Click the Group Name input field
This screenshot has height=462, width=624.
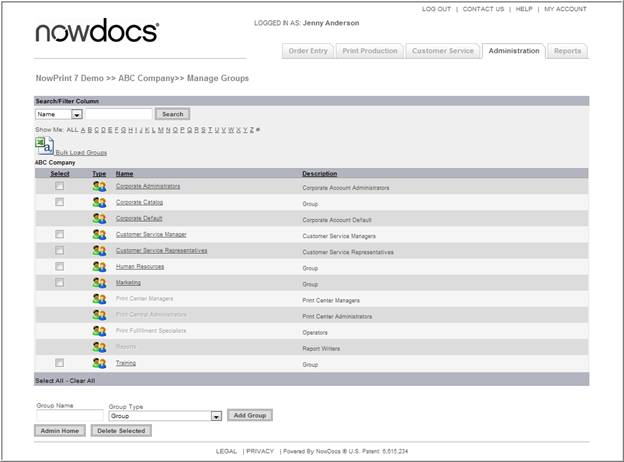coord(68,416)
